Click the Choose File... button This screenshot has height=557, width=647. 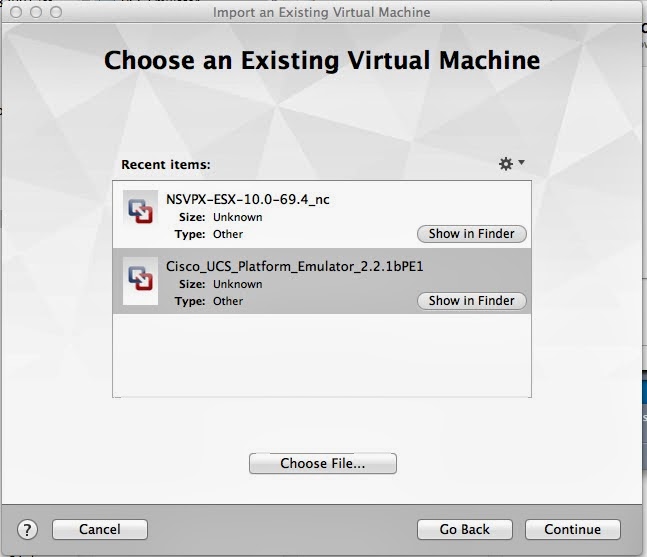click(323, 463)
